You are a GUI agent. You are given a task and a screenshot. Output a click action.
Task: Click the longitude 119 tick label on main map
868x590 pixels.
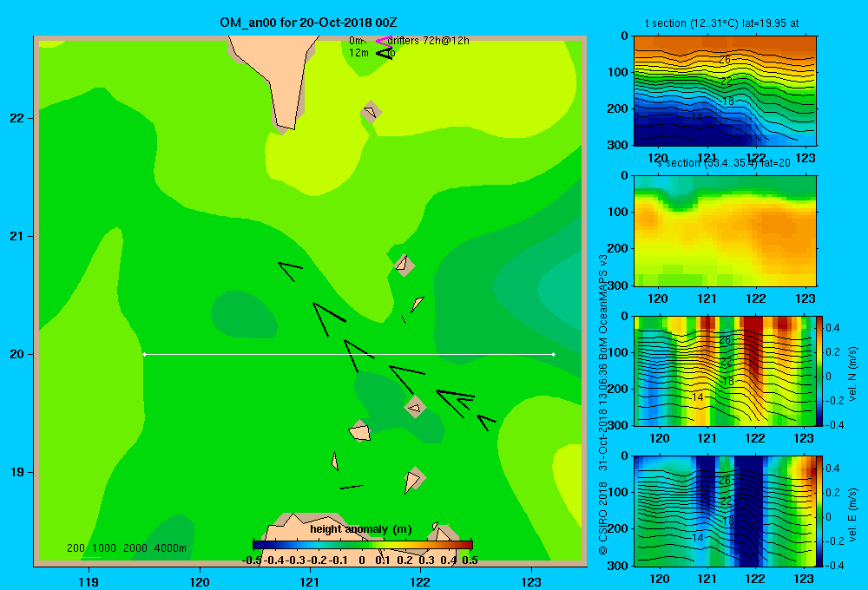pyautogui.click(x=89, y=581)
